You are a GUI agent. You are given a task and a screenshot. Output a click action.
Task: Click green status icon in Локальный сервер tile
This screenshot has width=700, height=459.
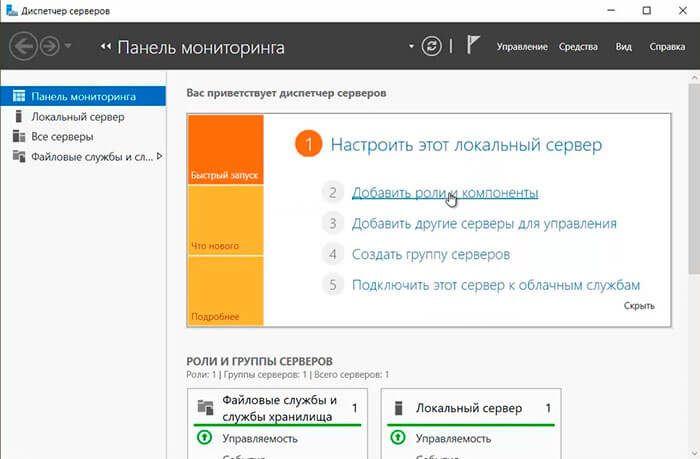point(397,438)
